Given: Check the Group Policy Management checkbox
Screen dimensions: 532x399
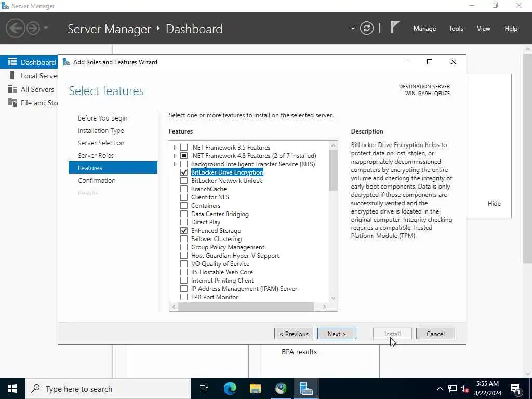Looking at the screenshot, I should [x=184, y=247].
